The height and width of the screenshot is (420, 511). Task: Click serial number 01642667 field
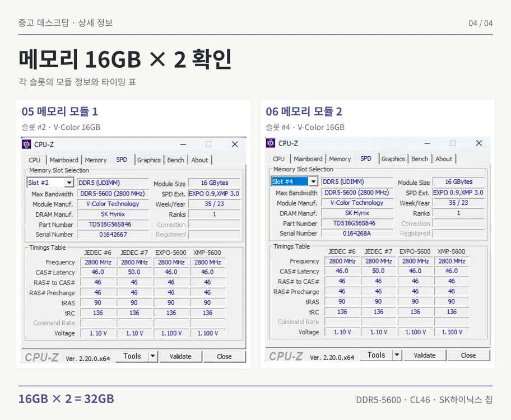coord(113,234)
